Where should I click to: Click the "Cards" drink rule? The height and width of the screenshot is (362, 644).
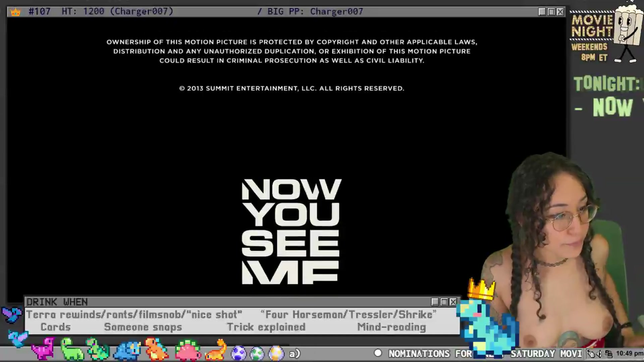tap(56, 327)
